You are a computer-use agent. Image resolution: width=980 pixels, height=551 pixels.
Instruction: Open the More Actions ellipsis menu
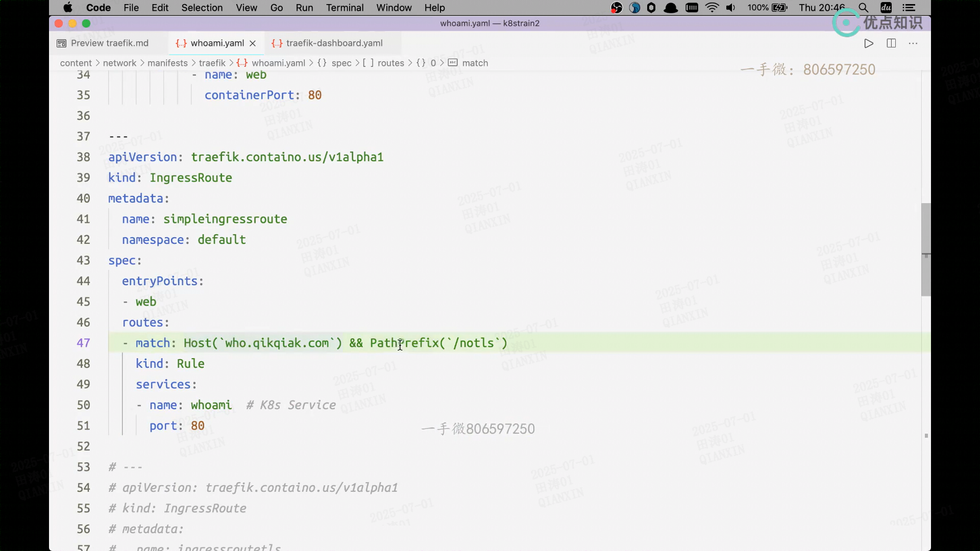[x=913, y=43]
